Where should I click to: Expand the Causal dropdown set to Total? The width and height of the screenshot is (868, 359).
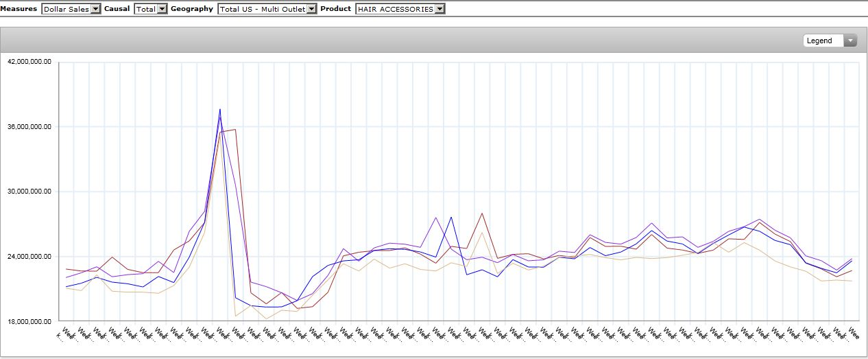tap(151, 9)
